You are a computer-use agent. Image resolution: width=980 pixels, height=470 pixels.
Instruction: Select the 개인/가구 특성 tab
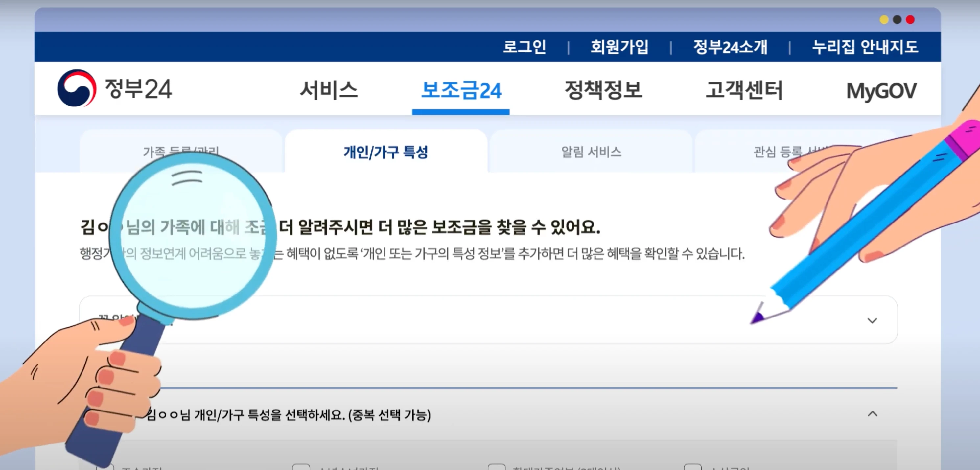pyautogui.click(x=386, y=152)
